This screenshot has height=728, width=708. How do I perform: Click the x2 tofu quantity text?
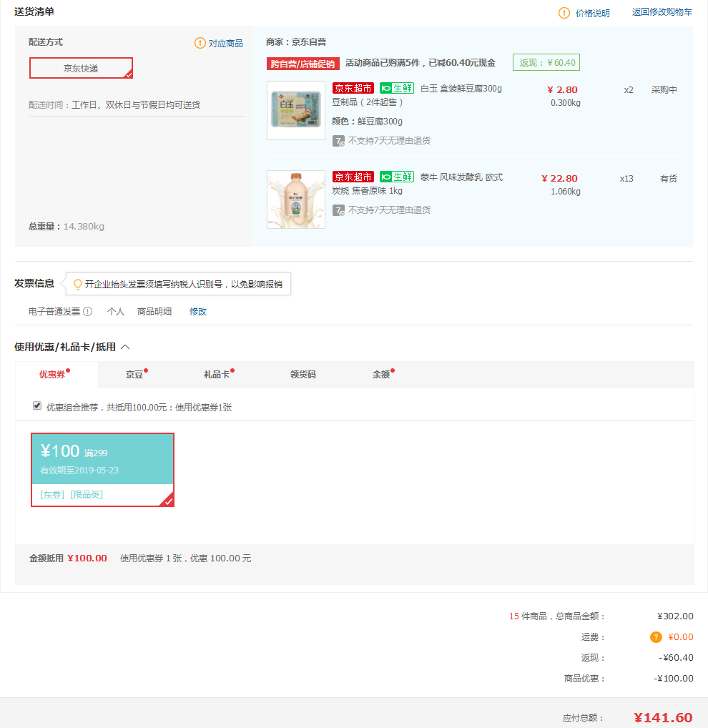pyautogui.click(x=629, y=90)
